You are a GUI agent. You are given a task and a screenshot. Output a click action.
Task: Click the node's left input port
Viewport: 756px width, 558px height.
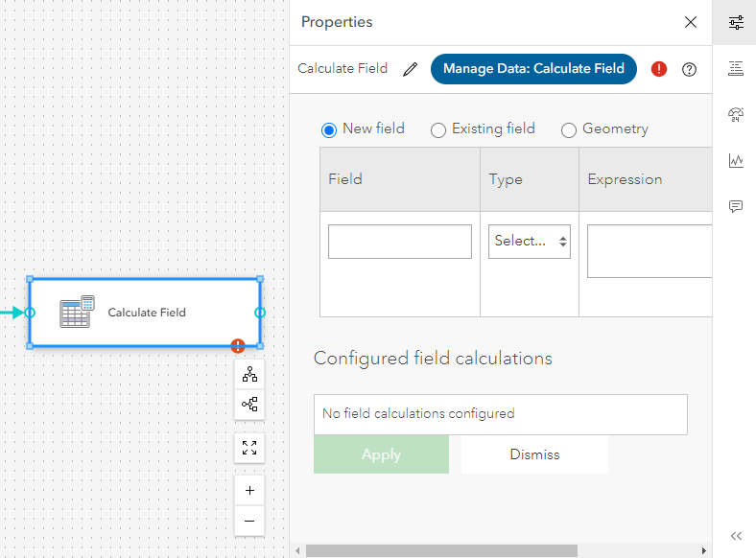coord(30,313)
